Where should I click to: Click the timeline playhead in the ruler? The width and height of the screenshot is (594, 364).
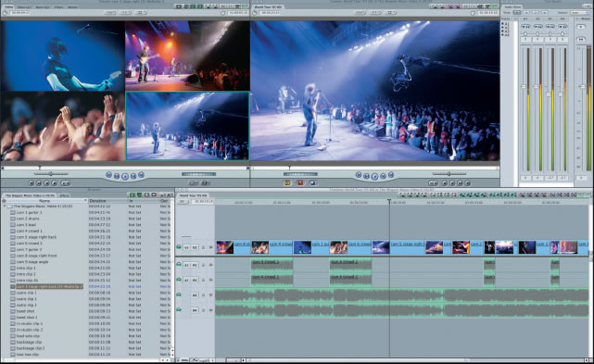[x=389, y=202]
